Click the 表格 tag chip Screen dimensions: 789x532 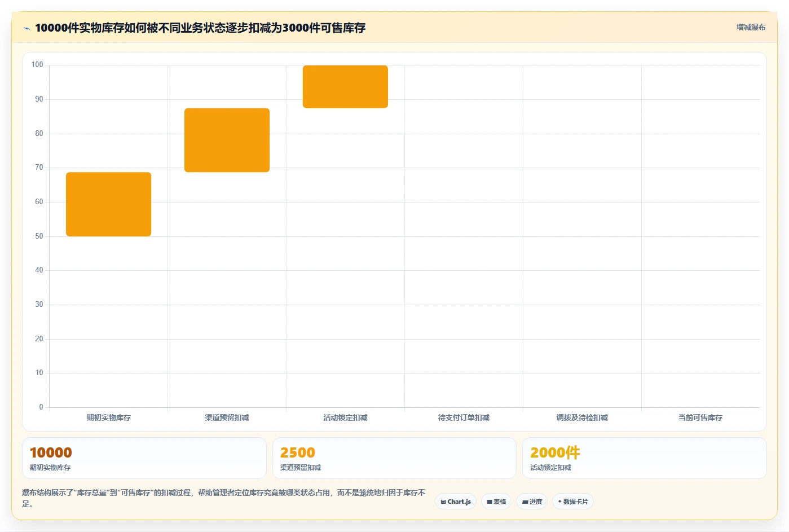coord(496,502)
